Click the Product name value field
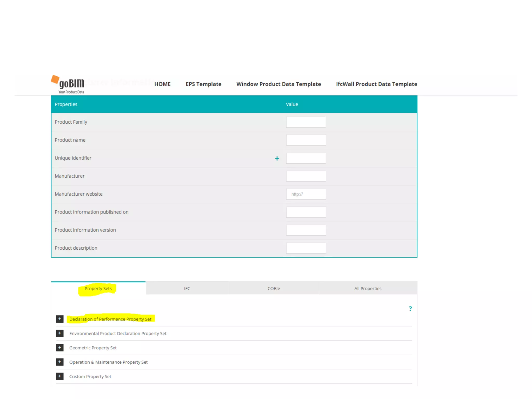Viewport: 532px width, 399px height. click(x=306, y=140)
